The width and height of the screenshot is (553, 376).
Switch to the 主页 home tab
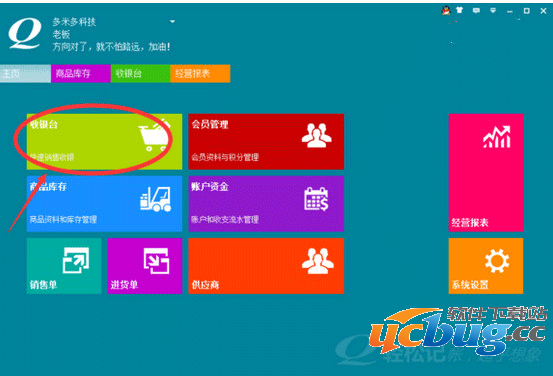click(x=25, y=73)
